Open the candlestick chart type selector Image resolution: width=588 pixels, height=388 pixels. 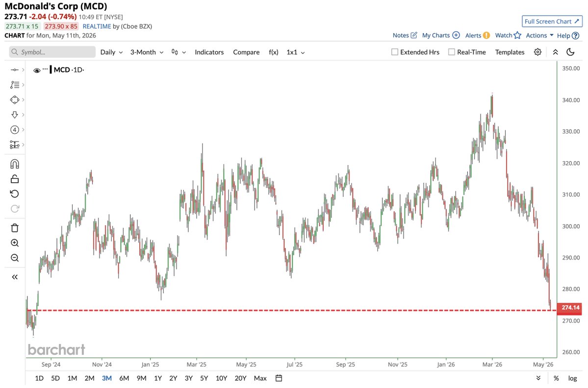179,52
